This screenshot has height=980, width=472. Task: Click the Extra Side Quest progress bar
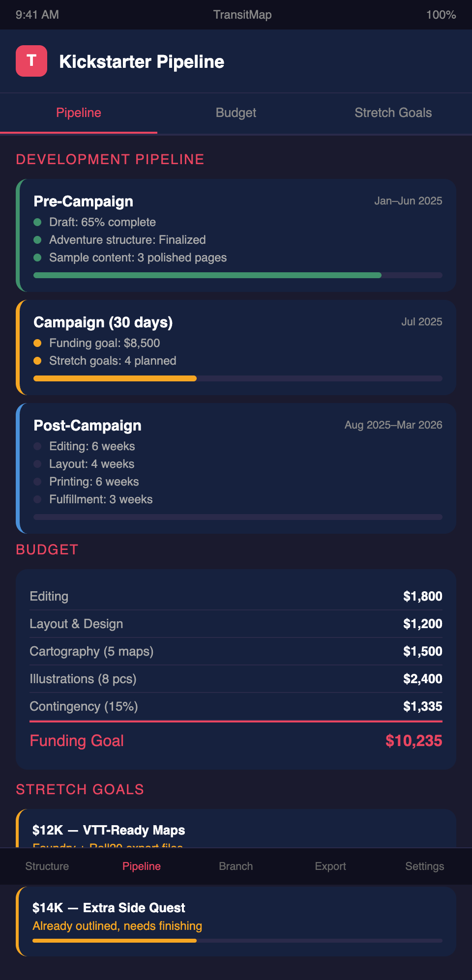237,941
